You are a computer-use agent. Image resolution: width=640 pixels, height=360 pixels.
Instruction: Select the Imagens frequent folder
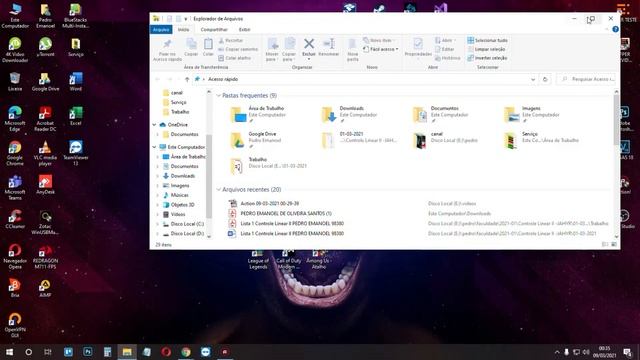[538, 115]
